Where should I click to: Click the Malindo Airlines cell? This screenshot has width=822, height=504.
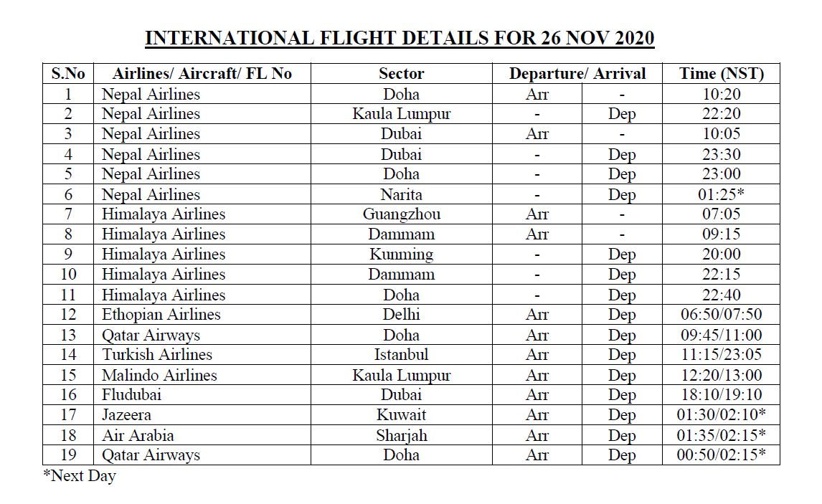pyautogui.click(x=159, y=375)
